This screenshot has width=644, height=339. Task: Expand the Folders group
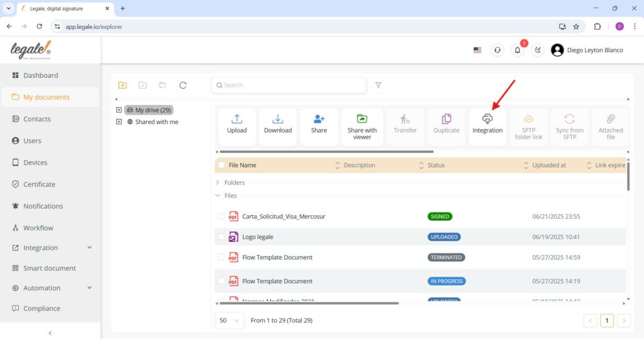click(x=218, y=182)
